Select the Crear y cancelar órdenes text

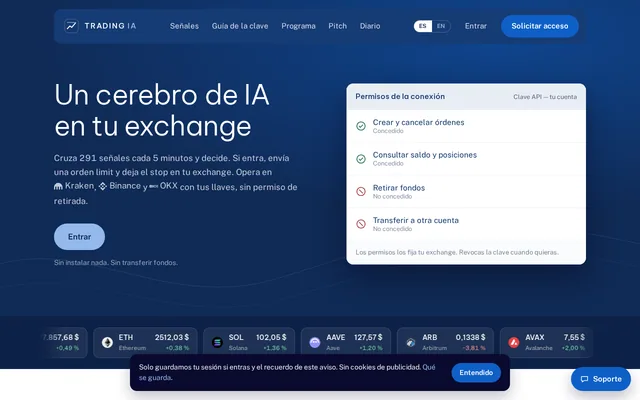(418, 122)
